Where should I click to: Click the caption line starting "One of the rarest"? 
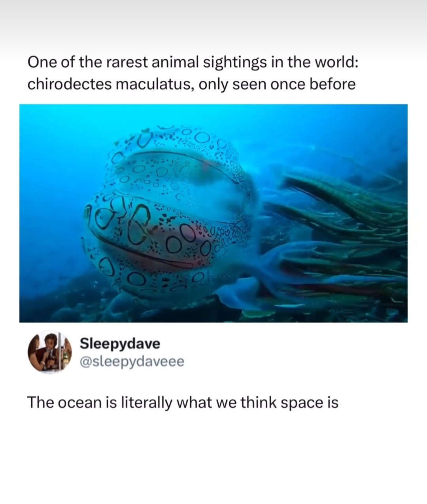tap(193, 62)
